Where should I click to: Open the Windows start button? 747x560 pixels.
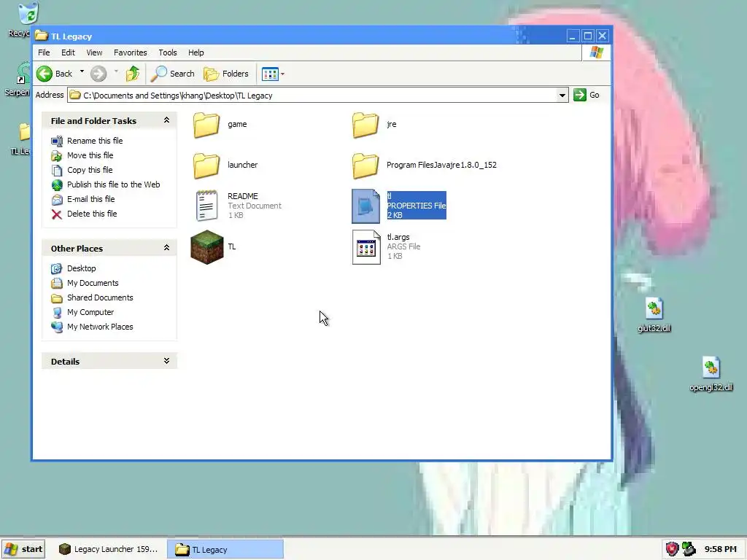[x=23, y=549]
